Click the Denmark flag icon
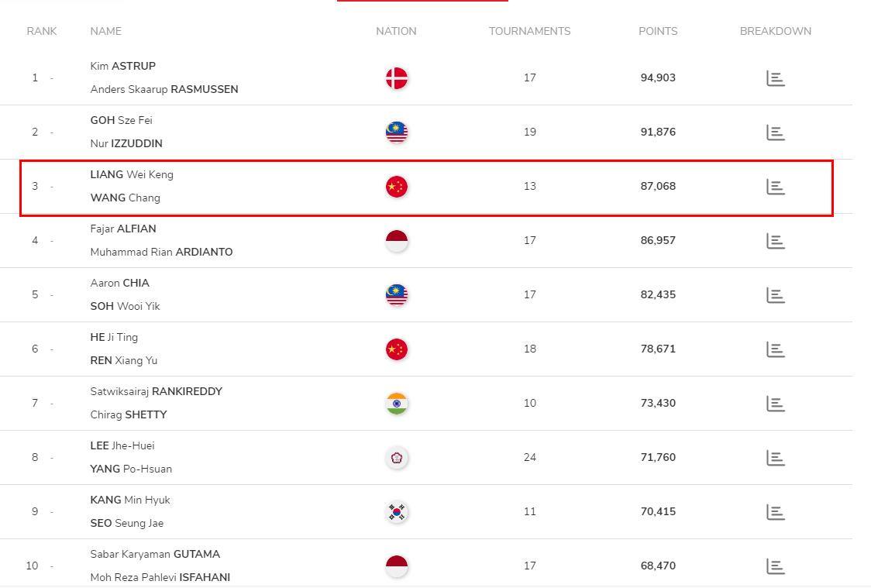This screenshot has width=871, height=588. pos(397,78)
